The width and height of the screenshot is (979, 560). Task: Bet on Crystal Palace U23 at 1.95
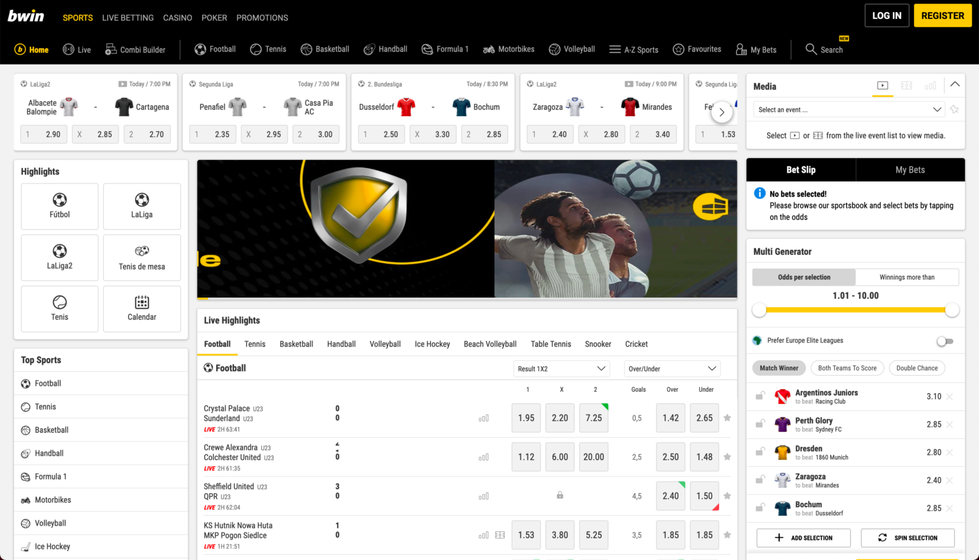(526, 418)
